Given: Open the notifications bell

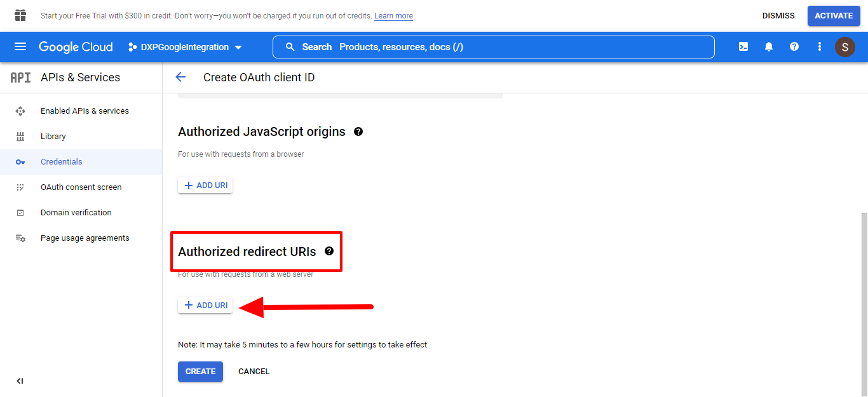Looking at the screenshot, I should click(769, 47).
